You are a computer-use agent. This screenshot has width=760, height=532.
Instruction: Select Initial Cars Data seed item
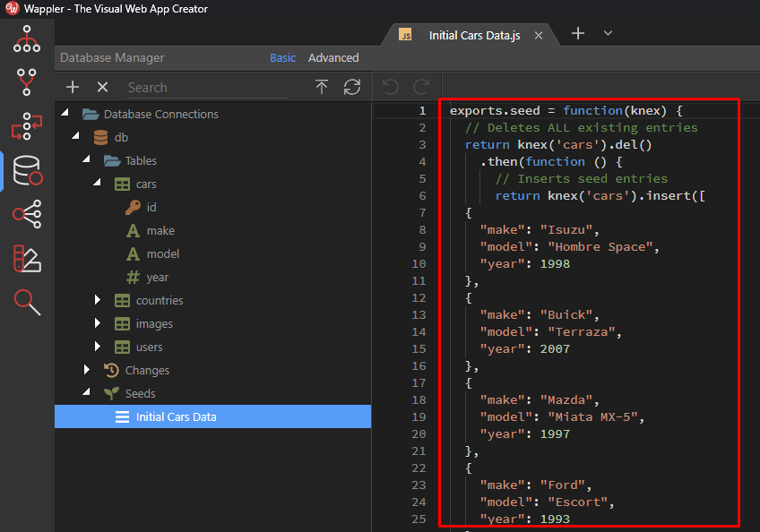tap(212, 416)
